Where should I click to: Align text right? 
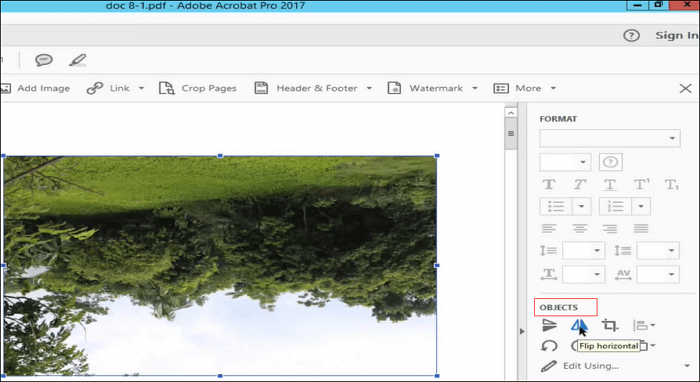(610, 229)
